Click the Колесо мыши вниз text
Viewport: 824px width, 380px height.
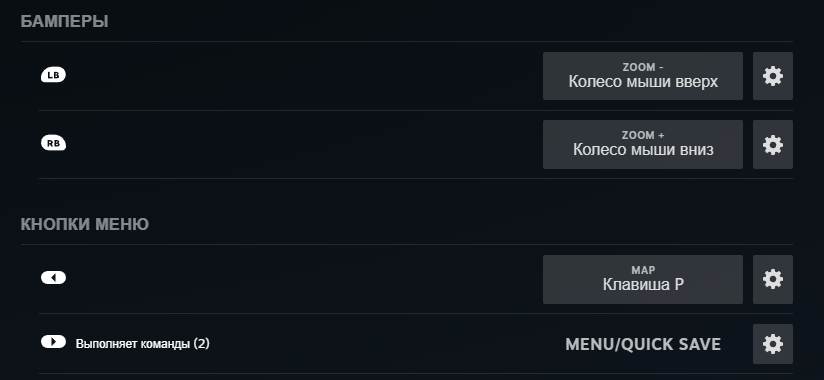point(643,150)
